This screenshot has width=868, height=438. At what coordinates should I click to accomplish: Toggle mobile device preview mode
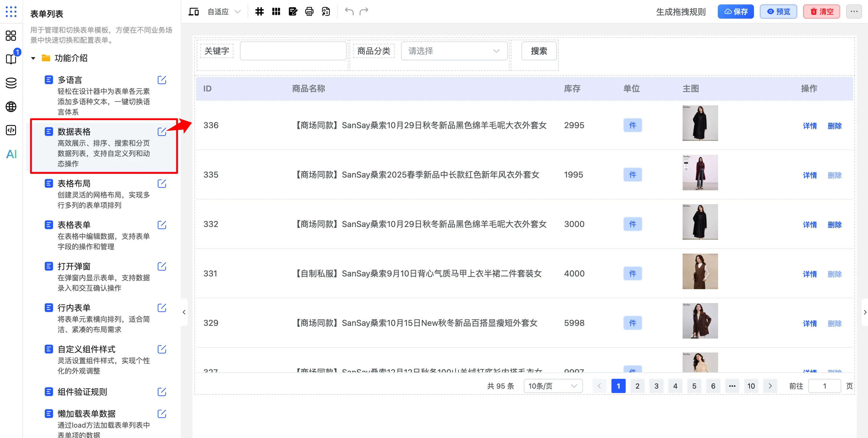click(193, 11)
